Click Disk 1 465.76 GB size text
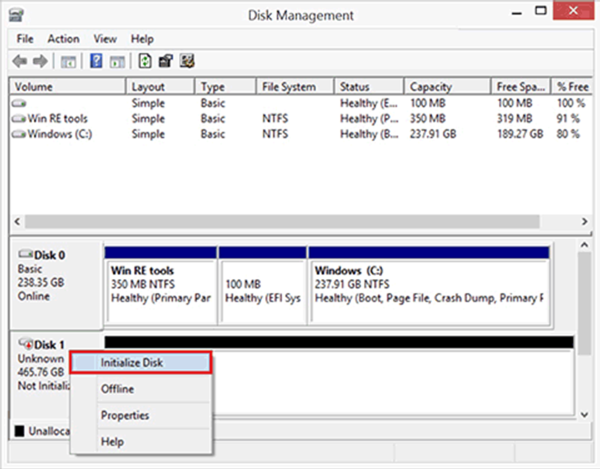600x469 pixels. (x=41, y=372)
